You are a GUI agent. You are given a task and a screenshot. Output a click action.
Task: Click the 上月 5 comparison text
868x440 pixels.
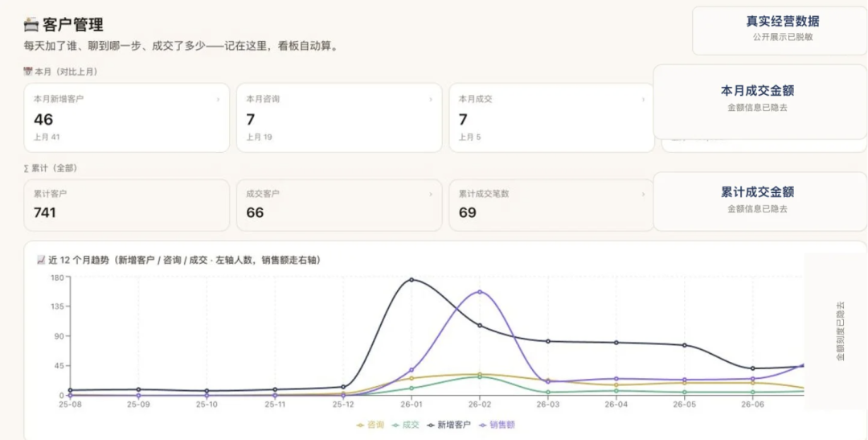pyautogui.click(x=470, y=137)
